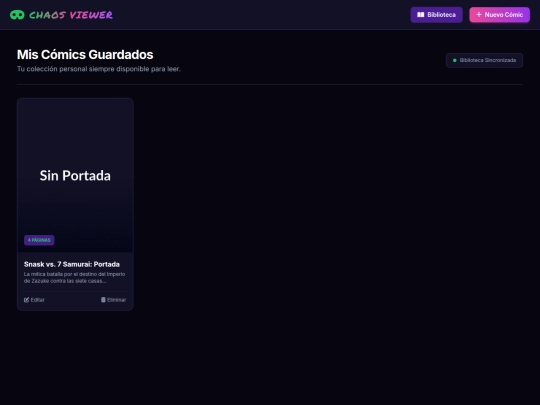Click the Biblioteca Sincronizada status badge
This screenshot has width=540, height=405.
(x=484, y=60)
